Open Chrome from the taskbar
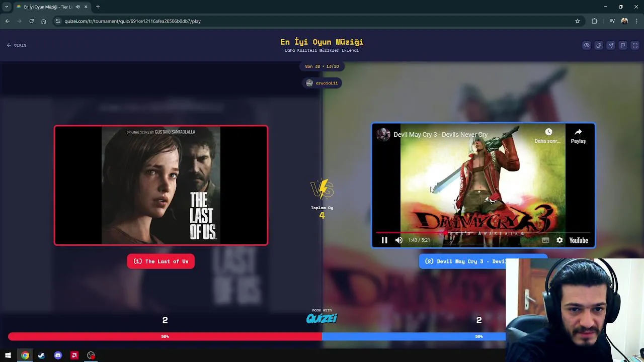This screenshot has height=362, width=644. (x=25, y=355)
